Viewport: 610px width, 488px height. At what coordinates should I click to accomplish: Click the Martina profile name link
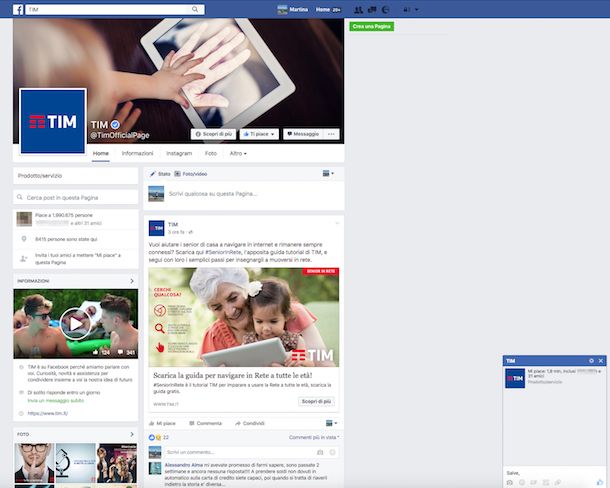pyautogui.click(x=298, y=9)
